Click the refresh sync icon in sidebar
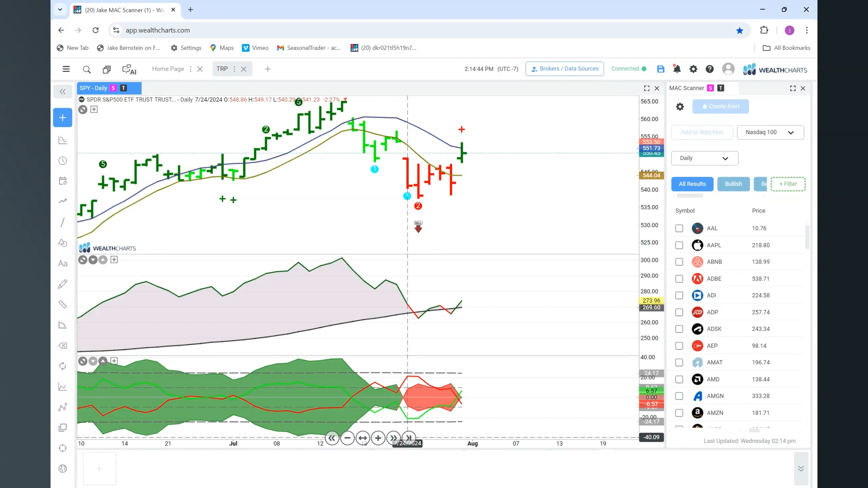Viewport: 868px width, 488px height. pyautogui.click(x=63, y=366)
